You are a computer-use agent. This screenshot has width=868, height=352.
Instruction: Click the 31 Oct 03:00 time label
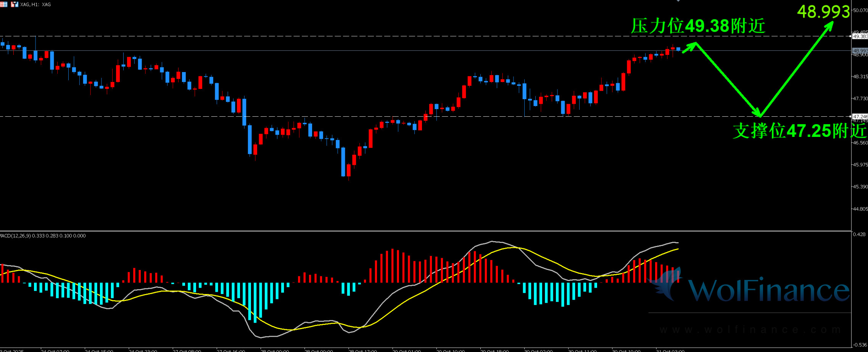(670, 350)
